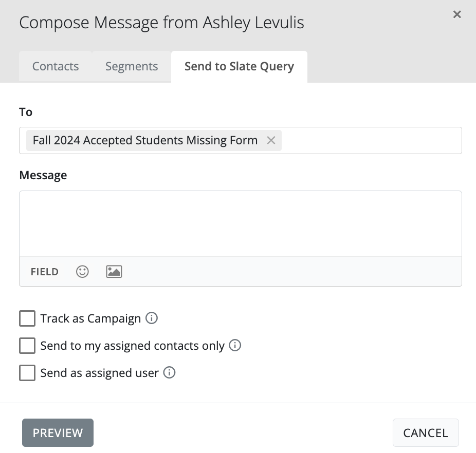The height and width of the screenshot is (453, 476).
Task: Enable Track as Campaign checkbox
Action: pos(27,318)
